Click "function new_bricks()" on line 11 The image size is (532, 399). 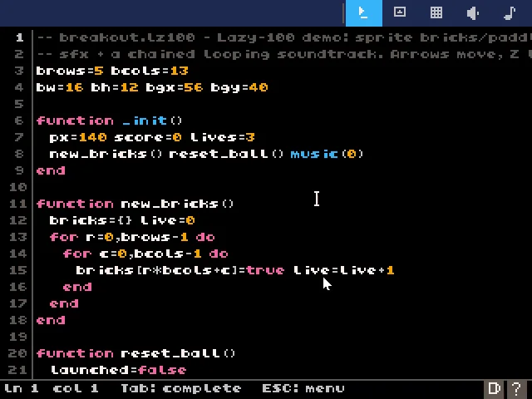[135, 204]
